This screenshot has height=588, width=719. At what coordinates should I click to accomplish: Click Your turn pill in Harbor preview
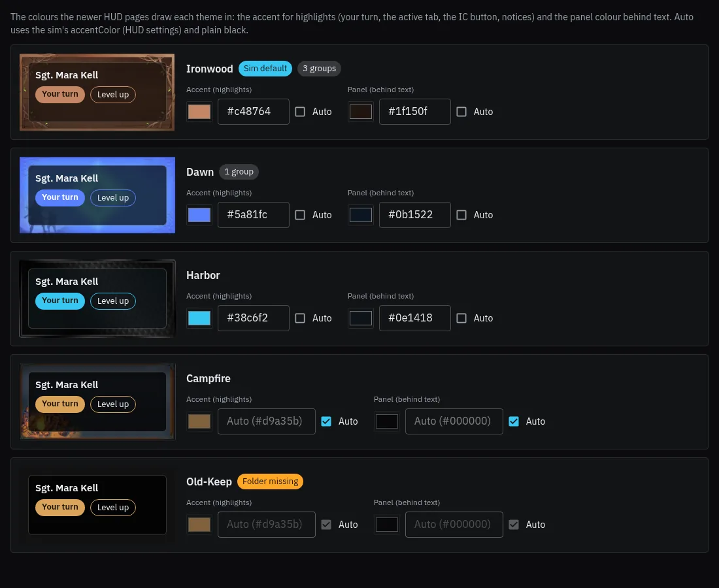click(60, 301)
